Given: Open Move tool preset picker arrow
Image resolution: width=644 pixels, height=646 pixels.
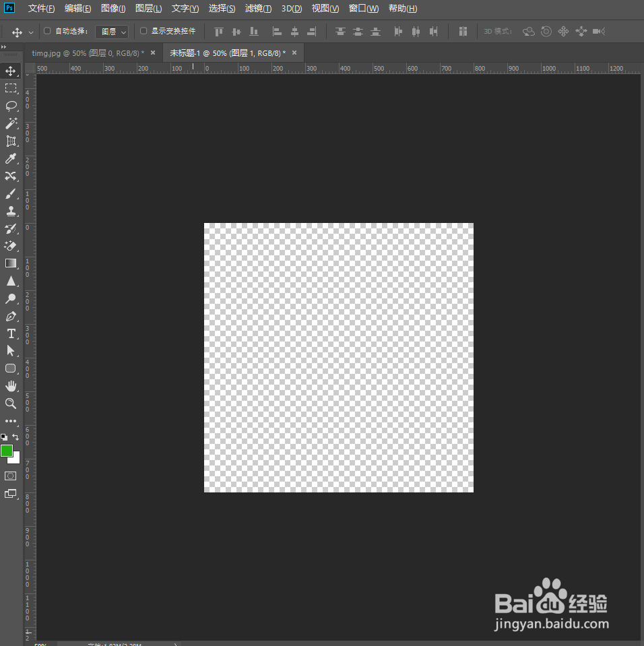Looking at the screenshot, I should click(x=31, y=32).
